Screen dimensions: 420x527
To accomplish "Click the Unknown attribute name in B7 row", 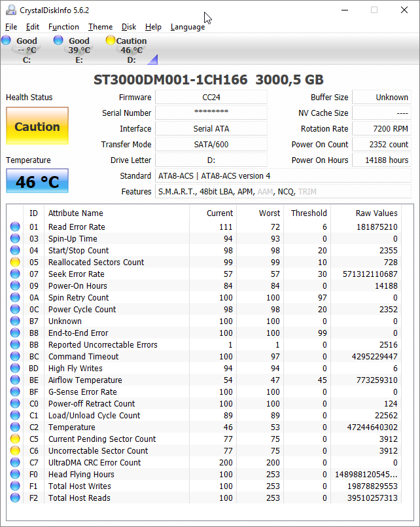I will tap(65, 321).
